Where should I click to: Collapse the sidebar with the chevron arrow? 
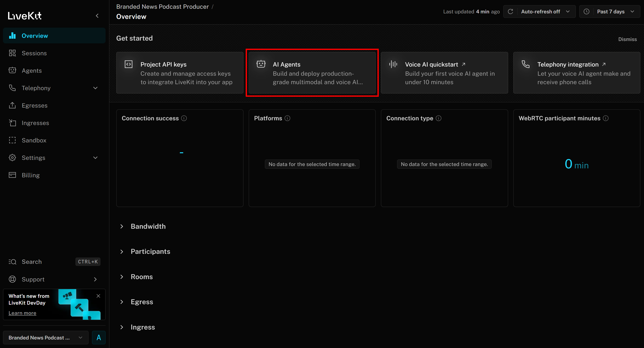[97, 16]
